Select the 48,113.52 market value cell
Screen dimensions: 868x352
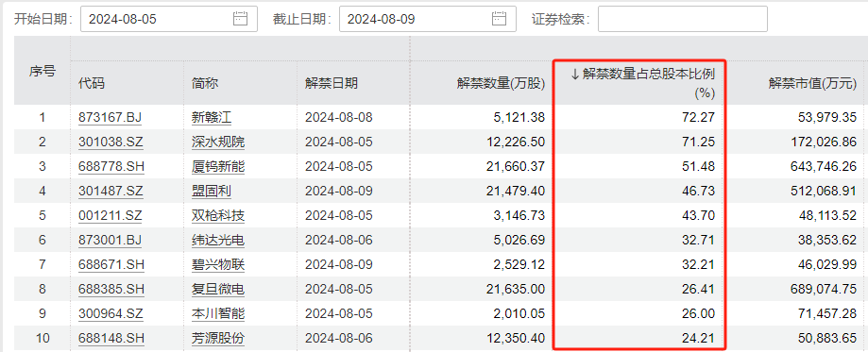click(x=827, y=215)
